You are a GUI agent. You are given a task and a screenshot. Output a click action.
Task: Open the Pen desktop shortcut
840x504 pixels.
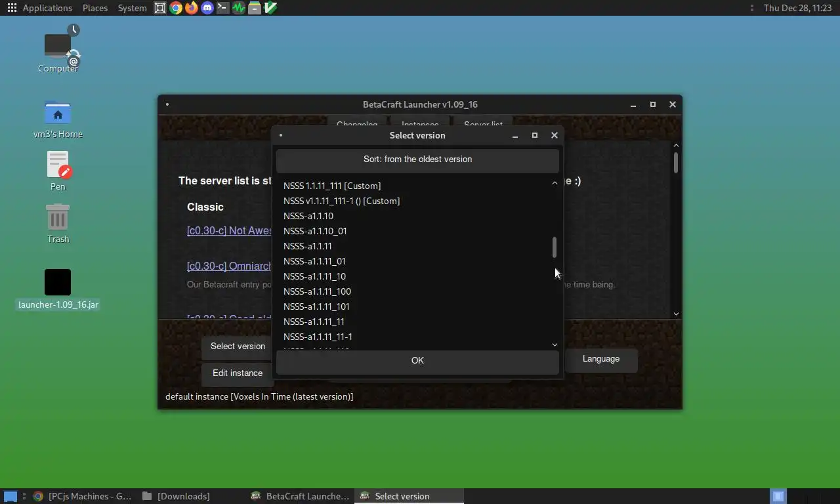coord(58,171)
